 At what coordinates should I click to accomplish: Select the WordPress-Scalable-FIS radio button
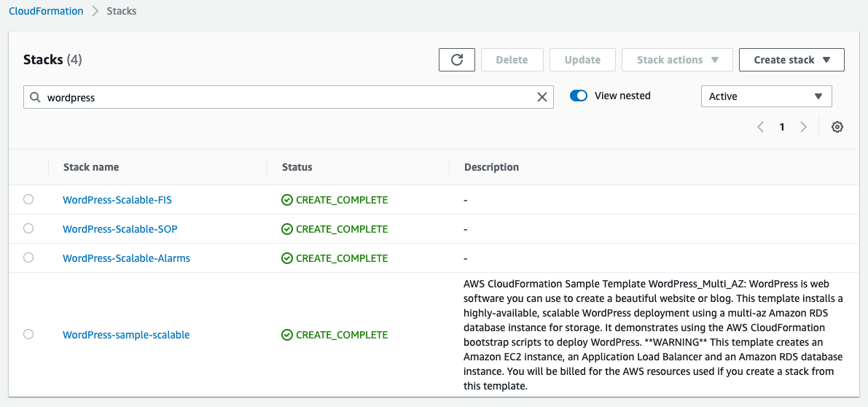point(28,199)
